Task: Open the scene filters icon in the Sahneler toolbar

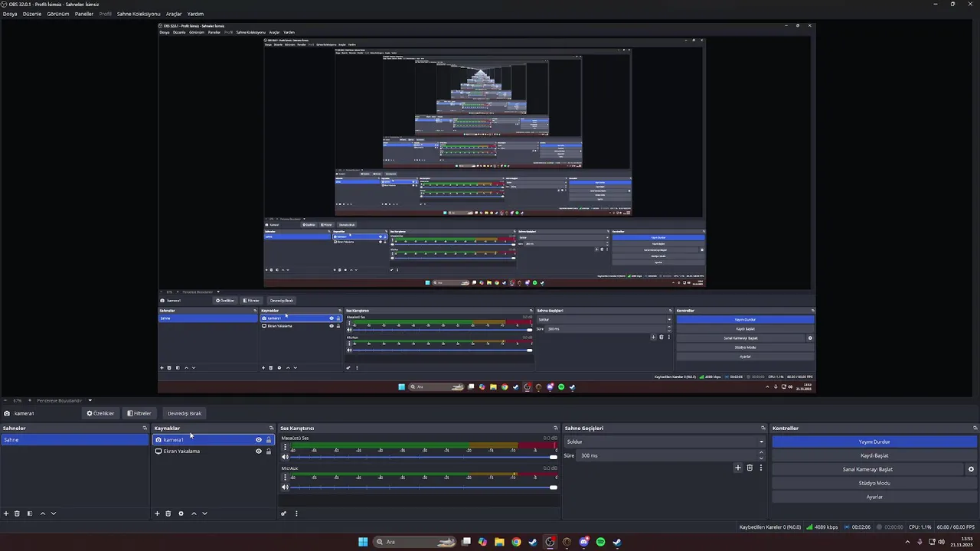Action: point(30,514)
